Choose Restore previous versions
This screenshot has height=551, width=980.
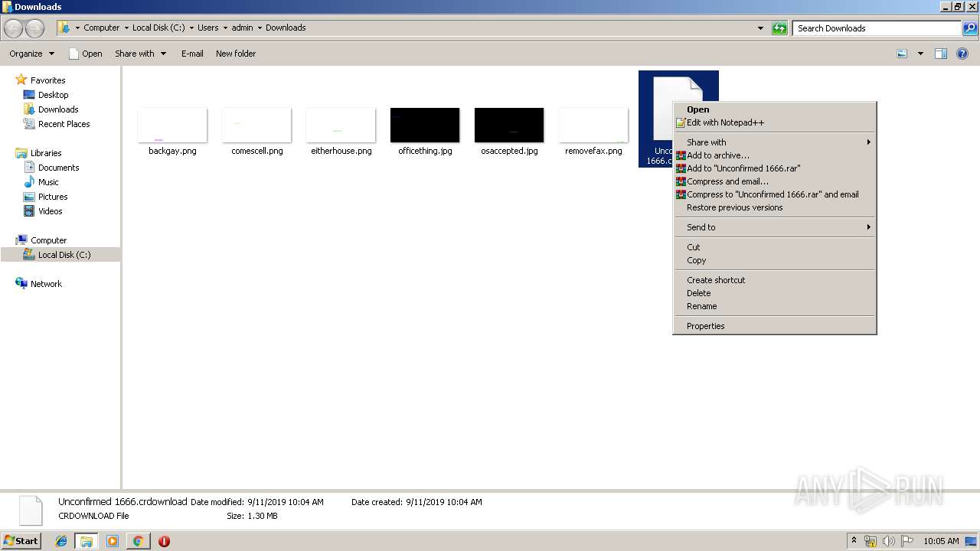click(x=774, y=207)
